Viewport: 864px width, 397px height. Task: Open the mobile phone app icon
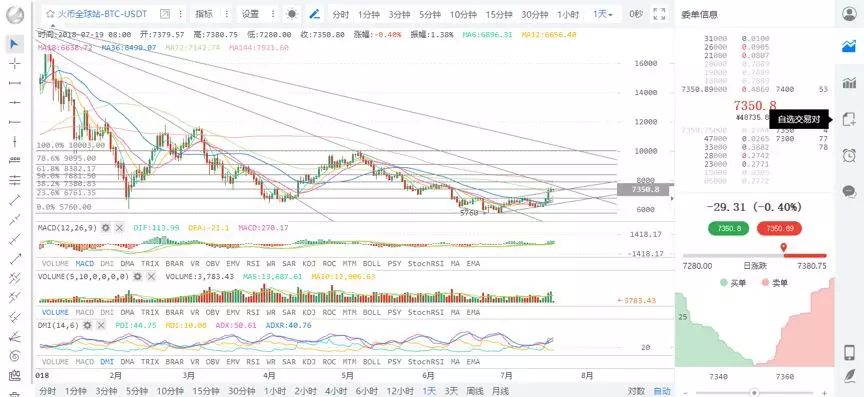849,352
